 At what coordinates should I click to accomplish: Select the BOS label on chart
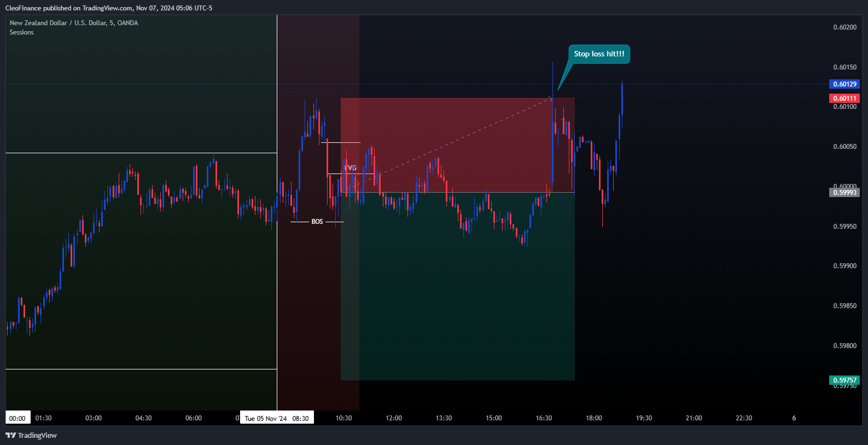tap(317, 222)
